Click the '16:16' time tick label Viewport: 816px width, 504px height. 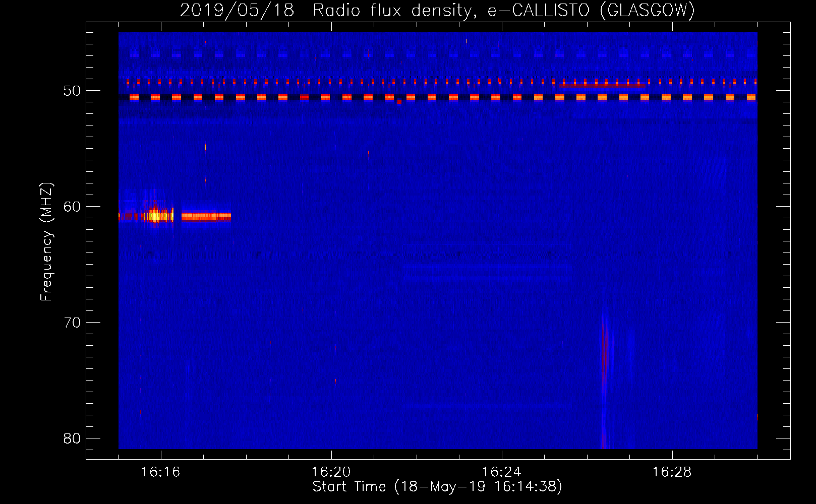click(x=160, y=472)
